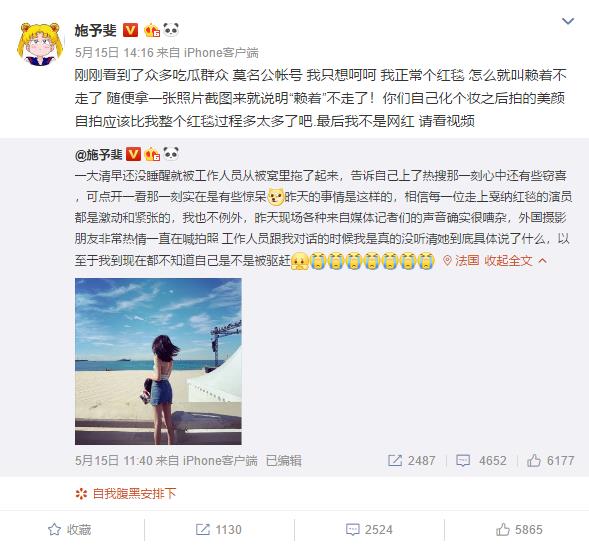Repost the original post with 2487 shares
The image size is (589, 548).
point(412,460)
